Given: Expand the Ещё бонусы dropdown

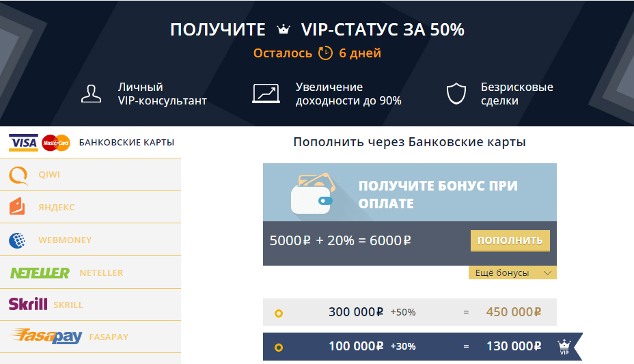Looking at the screenshot, I should (x=512, y=272).
